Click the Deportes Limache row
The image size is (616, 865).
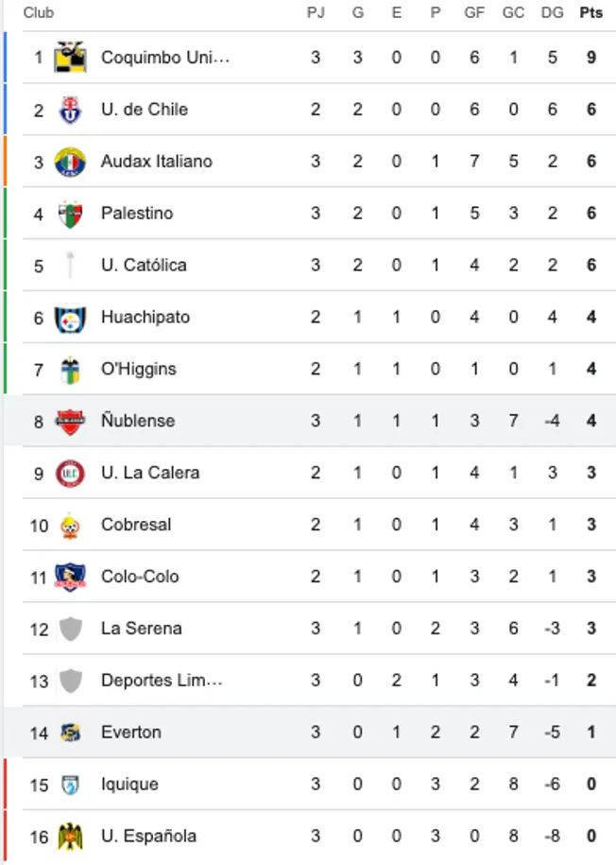tap(308, 680)
